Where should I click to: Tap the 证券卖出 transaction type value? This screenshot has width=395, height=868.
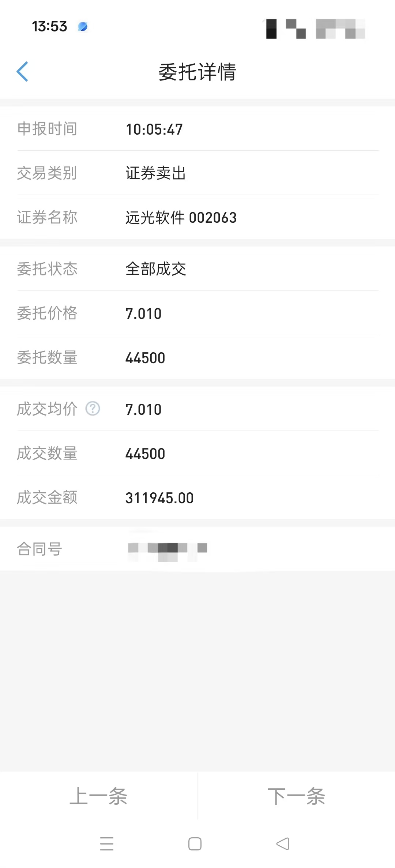pyautogui.click(x=155, y=173)
